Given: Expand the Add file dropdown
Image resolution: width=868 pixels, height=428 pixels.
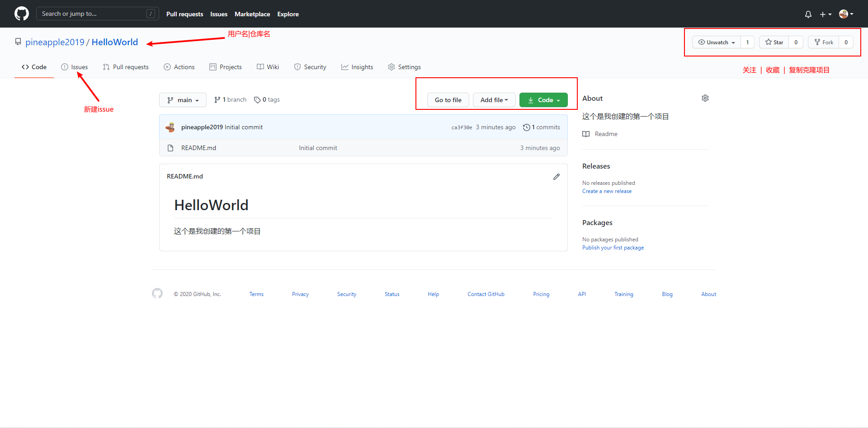Looking at the screenshot, I should click(494, 100).
